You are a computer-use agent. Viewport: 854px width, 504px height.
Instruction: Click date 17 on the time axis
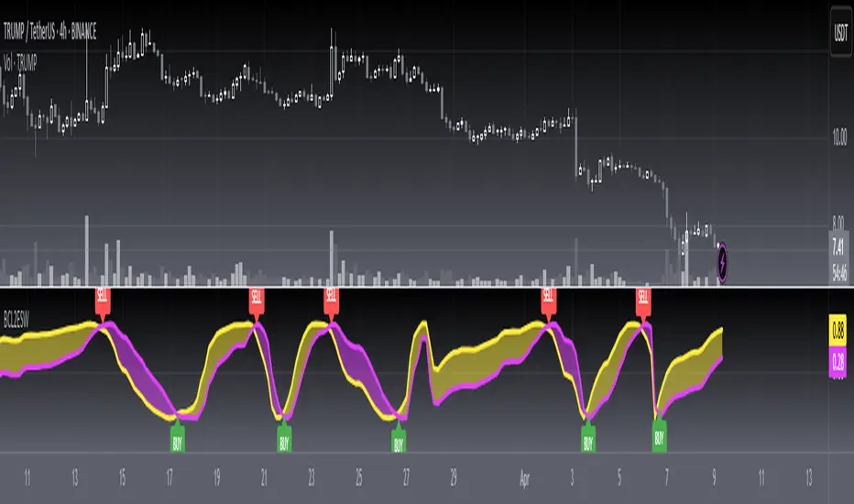170,477
